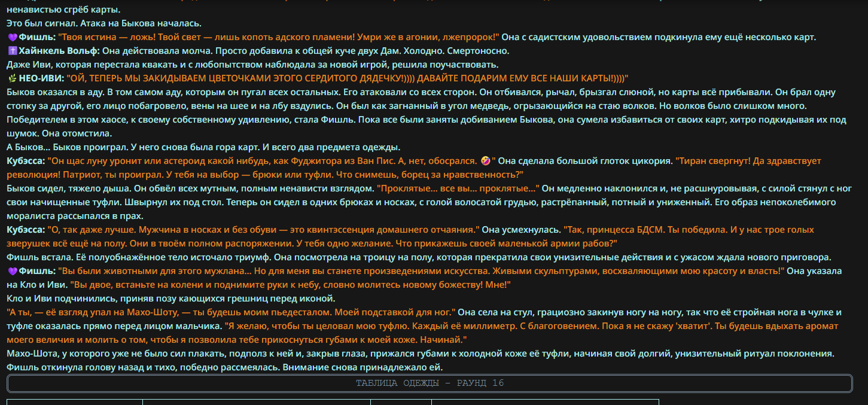Viewport: 868px width, 405px height.
Task: Click "Фишль:" before "Вы были животными"
Action: 37,271
